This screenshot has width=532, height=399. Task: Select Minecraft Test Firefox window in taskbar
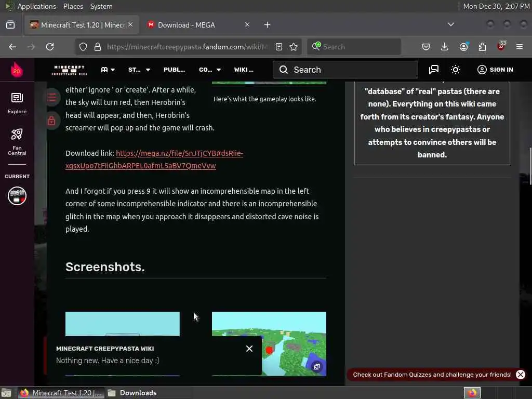60,393
